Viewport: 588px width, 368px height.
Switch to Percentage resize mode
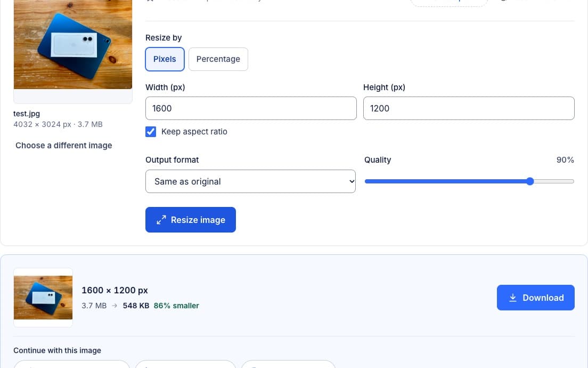[x=218, y=59]
